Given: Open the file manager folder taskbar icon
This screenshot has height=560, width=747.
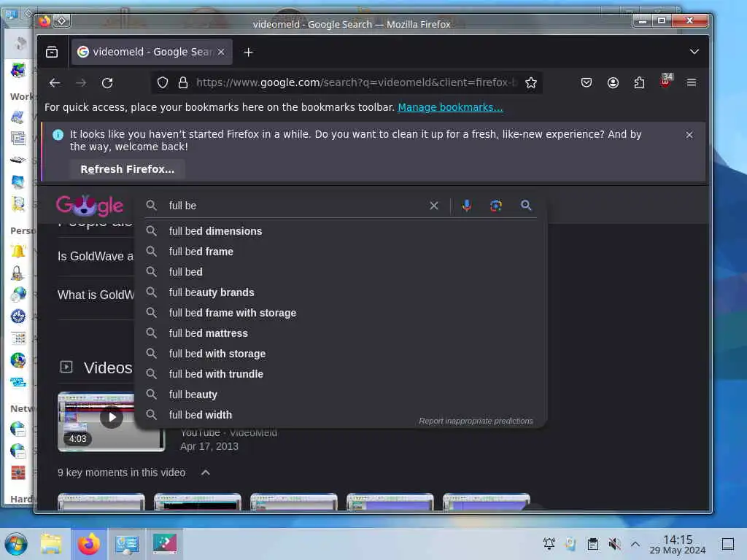Looking at the screenshot, I should pos(52,544).
